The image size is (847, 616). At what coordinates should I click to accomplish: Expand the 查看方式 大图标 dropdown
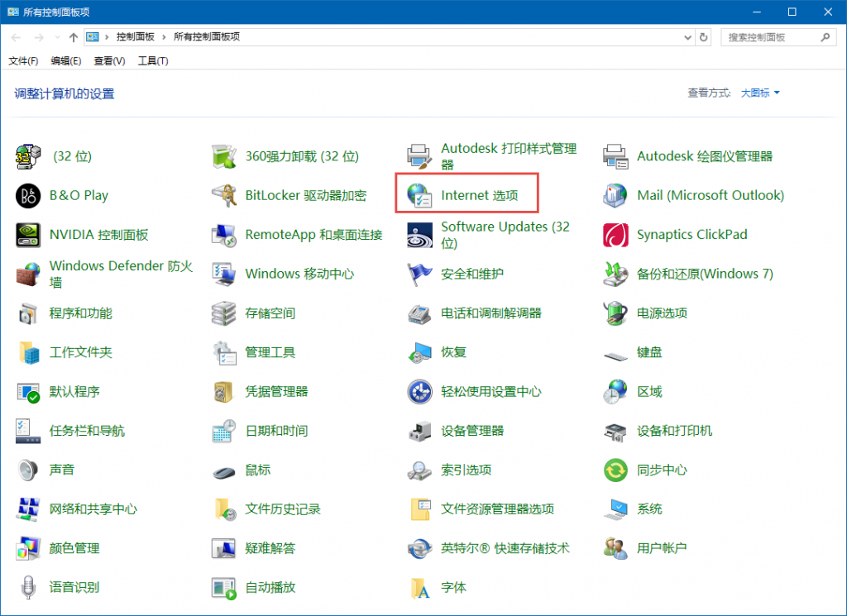(x=760, y=93)
